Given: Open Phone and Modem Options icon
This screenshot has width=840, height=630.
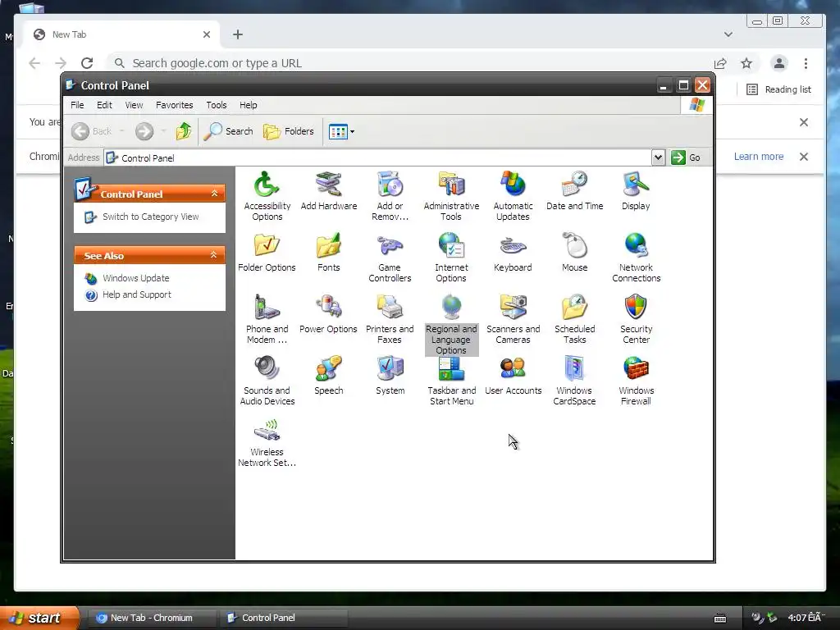Looking at the screenshot, I should click(x=267, y=319).
